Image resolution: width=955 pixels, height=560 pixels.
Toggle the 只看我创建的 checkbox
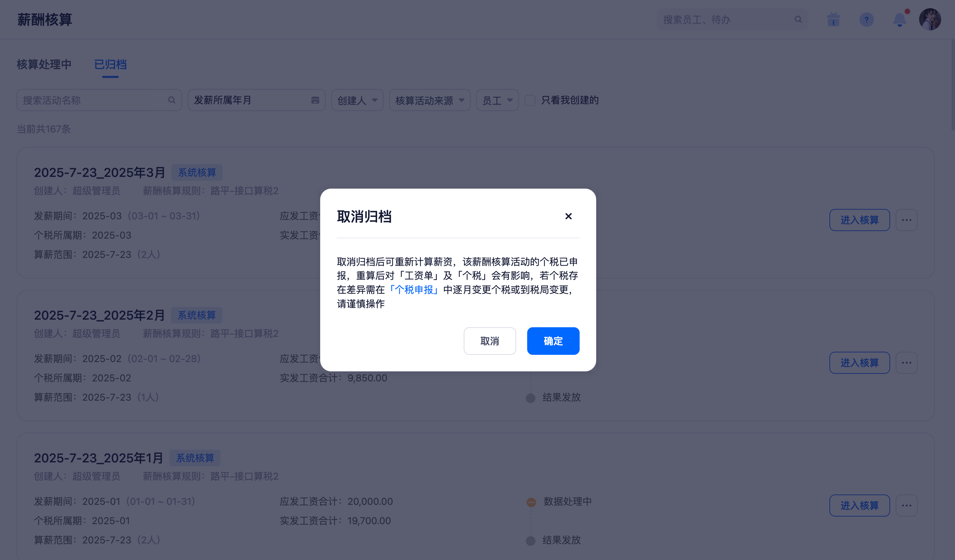(x=530, y=100)
